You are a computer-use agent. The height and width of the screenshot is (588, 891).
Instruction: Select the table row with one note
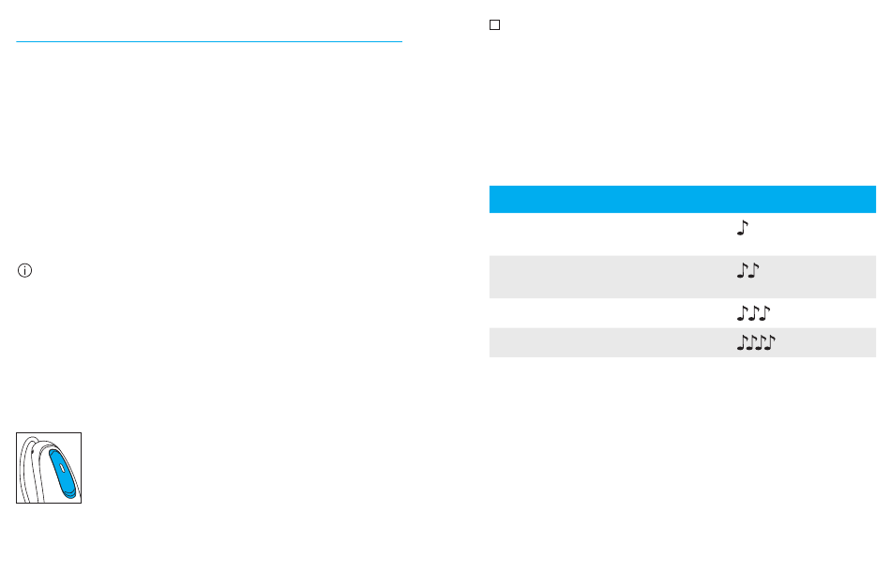pos(683,234)
